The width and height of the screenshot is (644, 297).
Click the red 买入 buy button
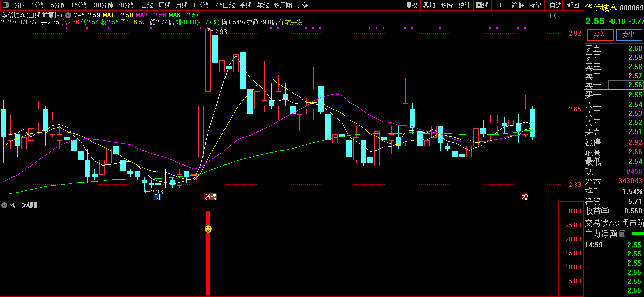(x=600, y=35)
